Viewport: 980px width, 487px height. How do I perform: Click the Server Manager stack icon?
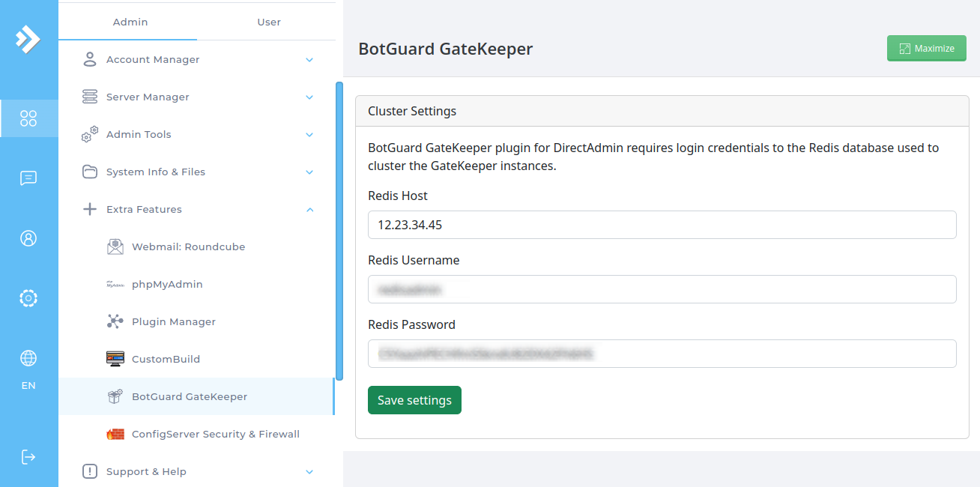[x=90, y=97]
